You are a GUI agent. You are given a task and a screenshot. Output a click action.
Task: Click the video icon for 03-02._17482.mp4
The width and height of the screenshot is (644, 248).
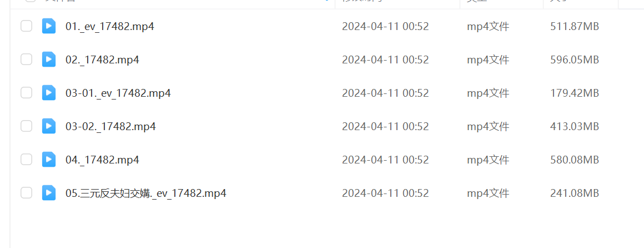click(x=49, y=126)
